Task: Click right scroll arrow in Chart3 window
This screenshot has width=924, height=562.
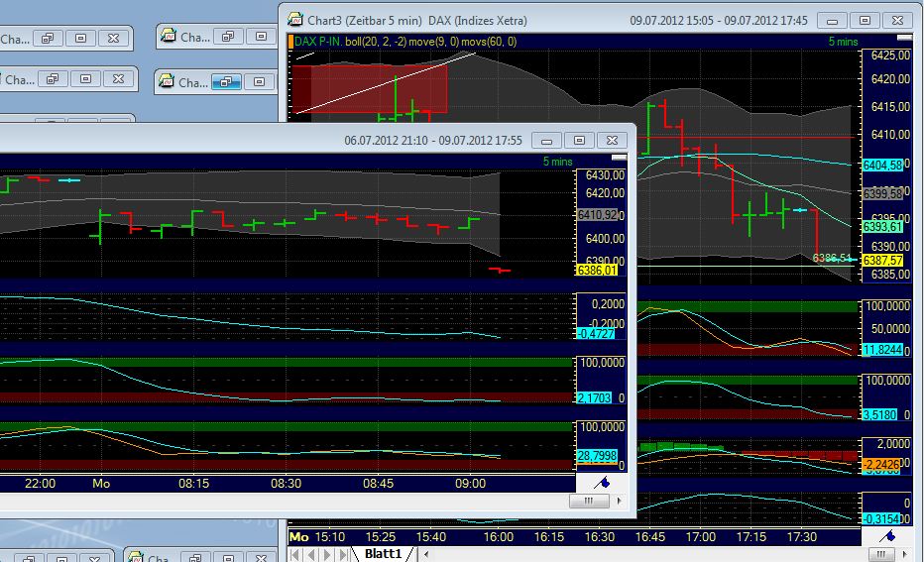Action: 905,554
